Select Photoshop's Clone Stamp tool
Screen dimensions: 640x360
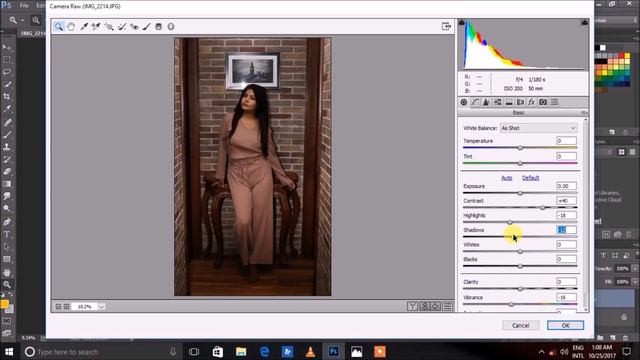point(7,147)
